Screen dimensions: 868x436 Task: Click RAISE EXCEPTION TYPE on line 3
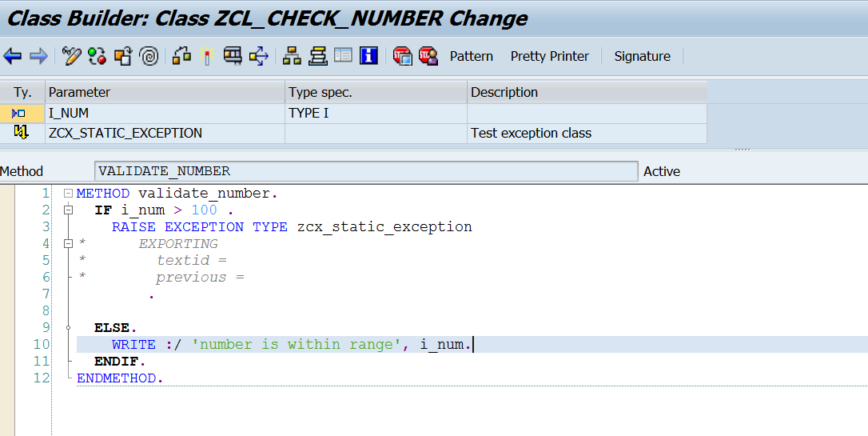pyautogui.click(x=200, y=226)
